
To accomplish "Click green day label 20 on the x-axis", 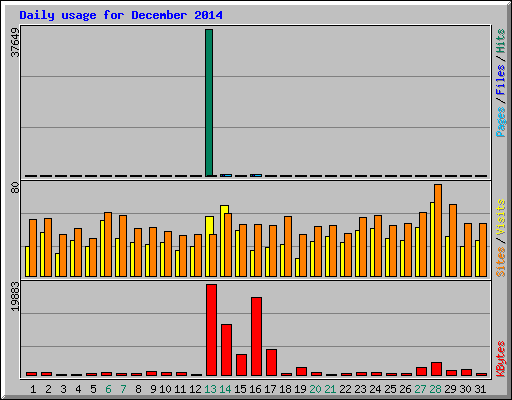I will (315, 389).
